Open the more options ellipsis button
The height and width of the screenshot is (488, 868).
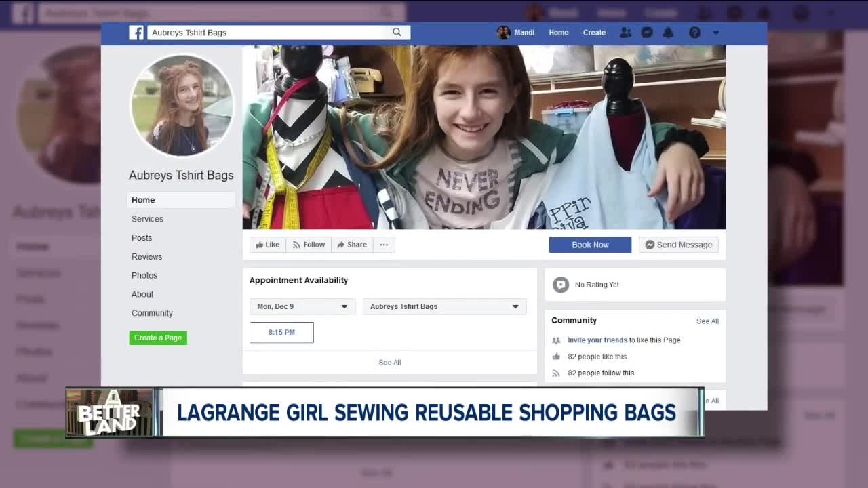tap(384, 245)
